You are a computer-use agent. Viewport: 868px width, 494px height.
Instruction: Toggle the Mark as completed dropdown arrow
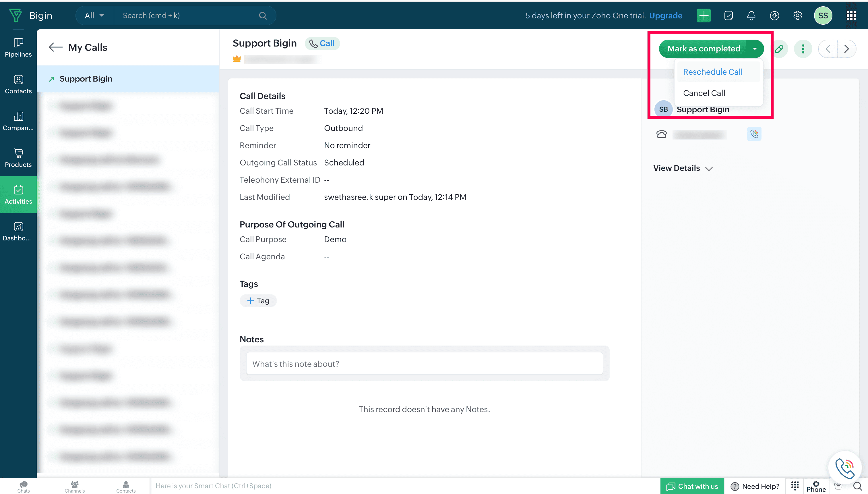coord(755,49)
